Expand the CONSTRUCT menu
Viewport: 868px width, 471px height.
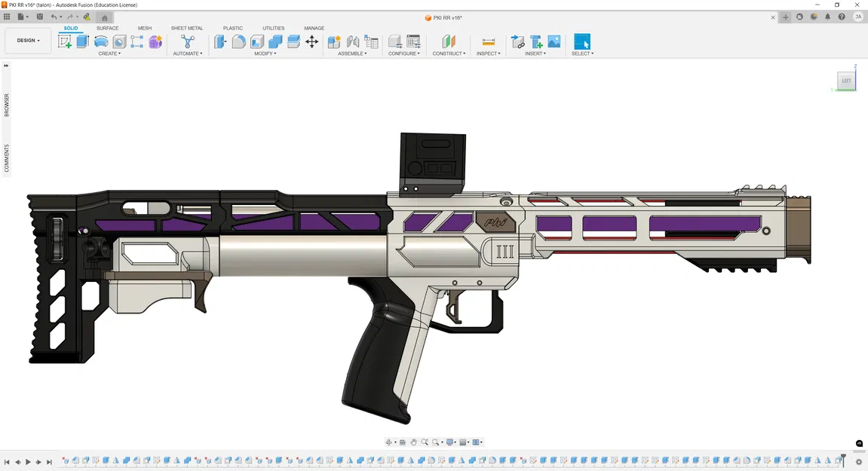[449, 54]
